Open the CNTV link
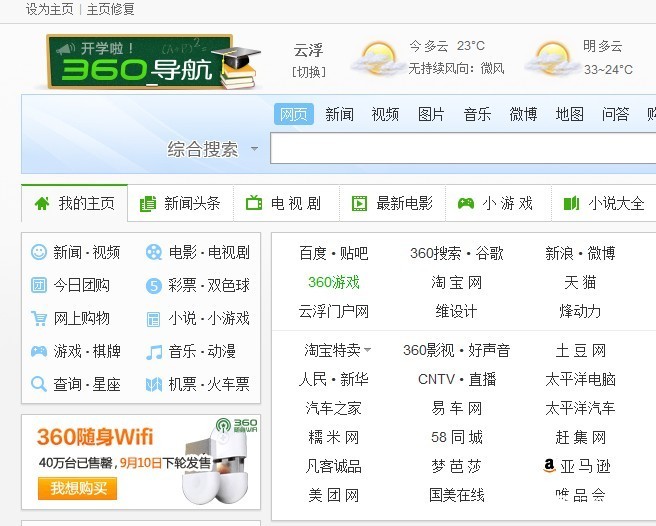This screenshot has width=656, height=526. click(x=436, y=379)
